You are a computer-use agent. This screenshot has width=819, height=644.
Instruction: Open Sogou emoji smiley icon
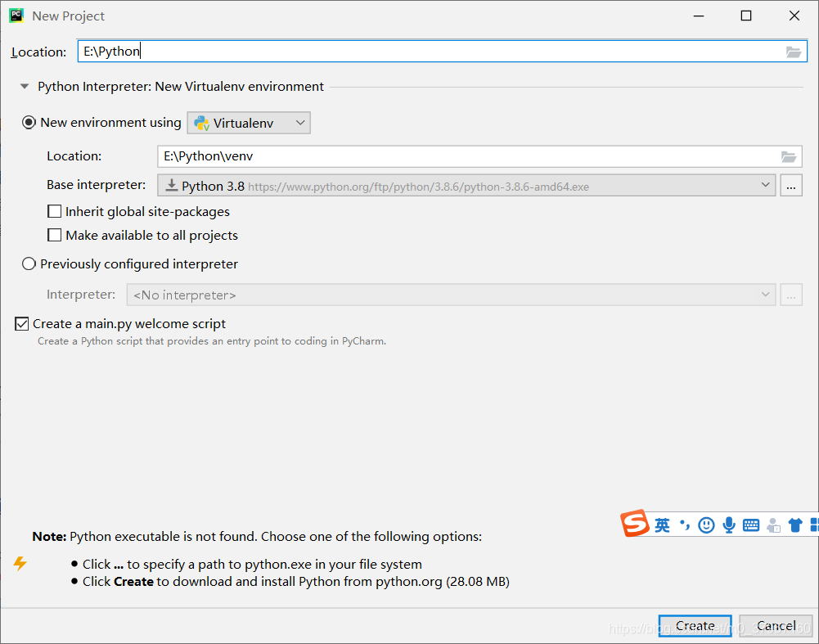pos(706,525)
